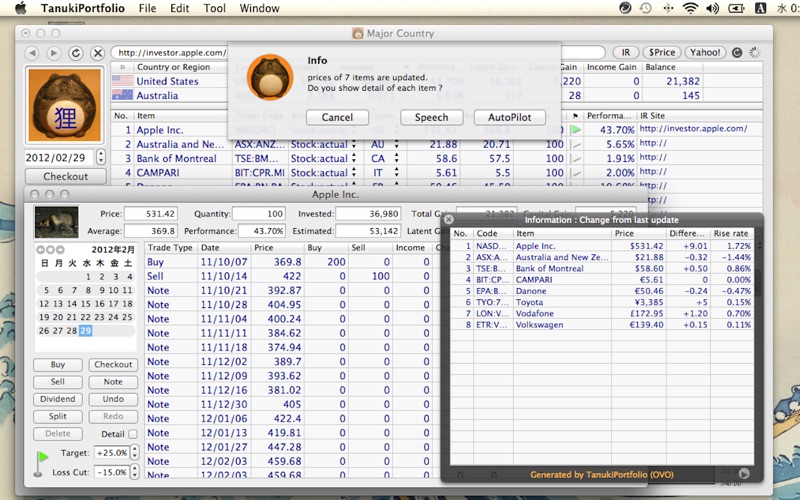800x500 pixels.
Task: Click the Sell button in Apple Inc. window
Action: click(x=58, y=382)
